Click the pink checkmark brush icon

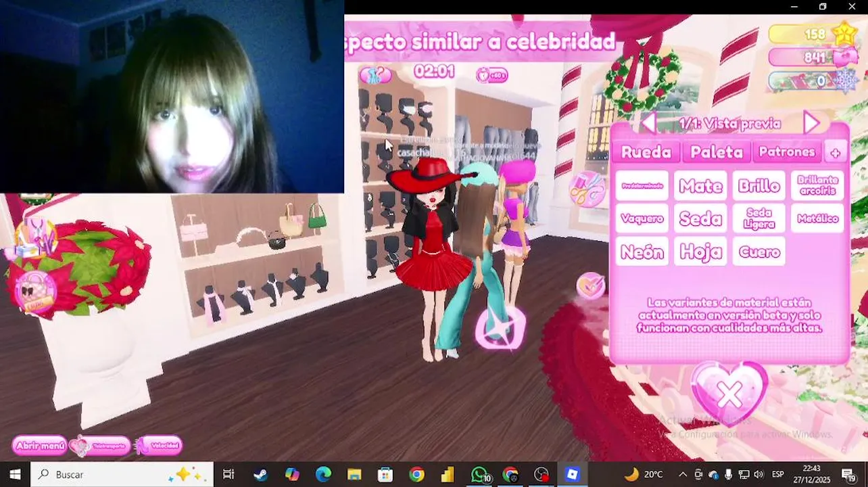pos(591,285)
